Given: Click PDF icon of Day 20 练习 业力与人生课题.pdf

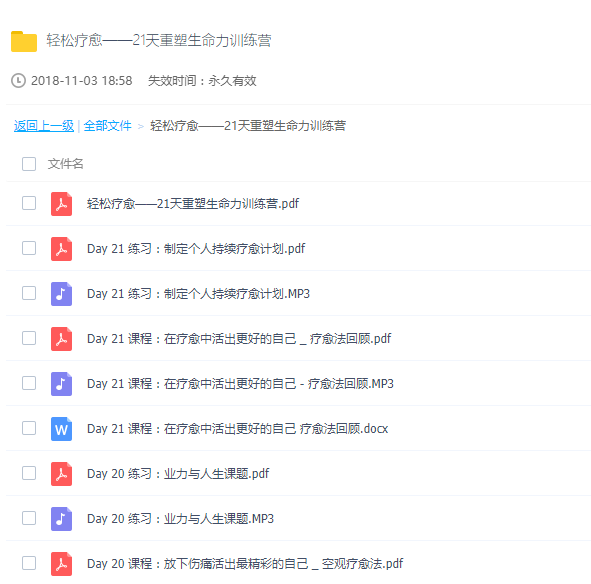Looking at the screenshot, I should point(61,474).
